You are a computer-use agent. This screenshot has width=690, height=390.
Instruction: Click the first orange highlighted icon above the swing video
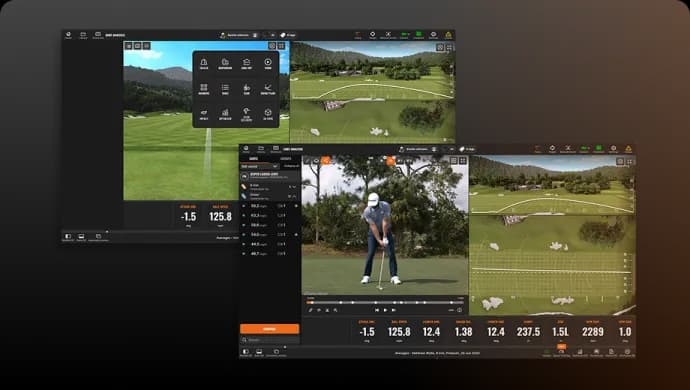[x=326, y=161]
